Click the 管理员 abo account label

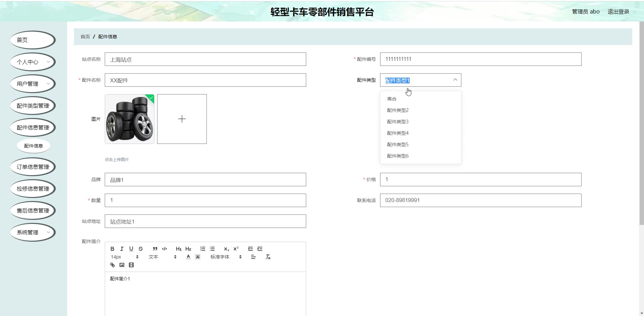tap(586, 11)
